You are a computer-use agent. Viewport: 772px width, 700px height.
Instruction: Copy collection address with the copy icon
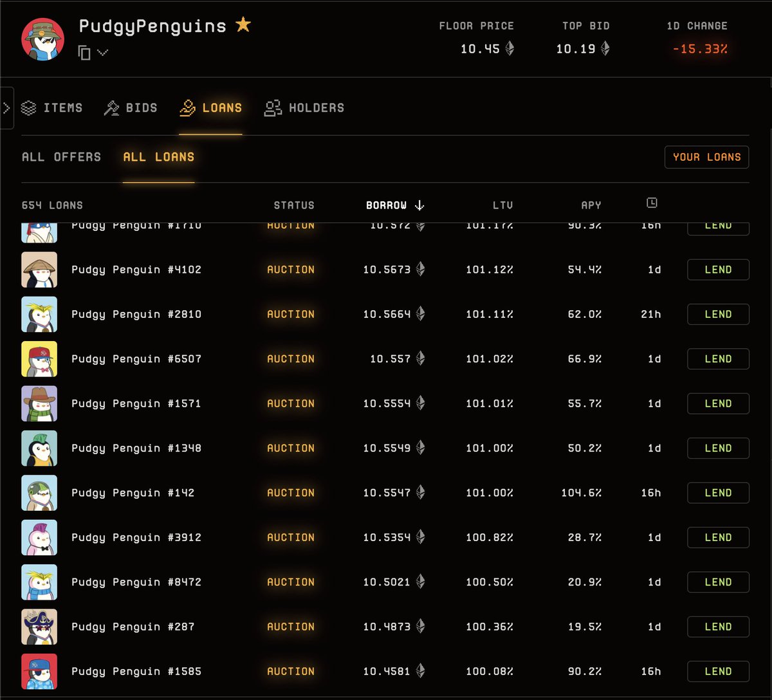tap(84, 52)
